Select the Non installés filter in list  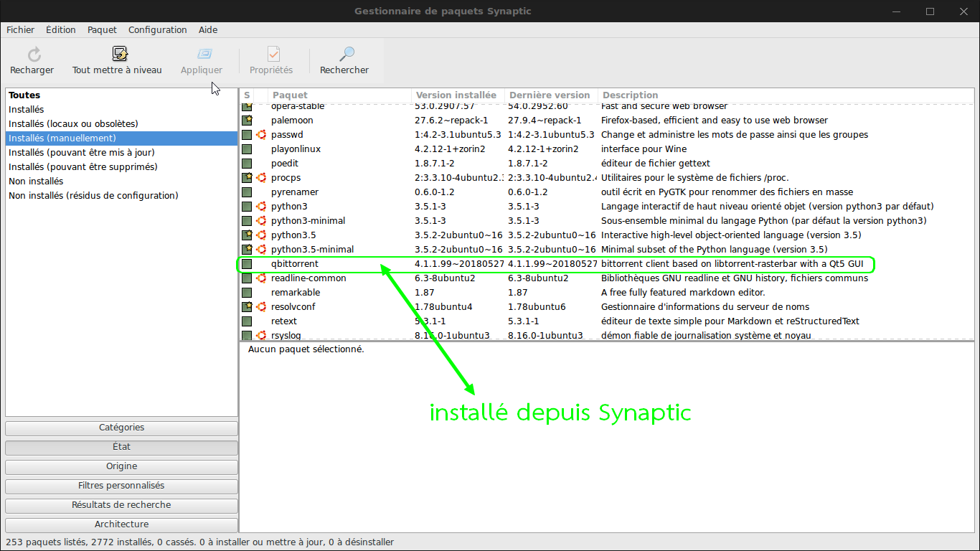pos(36,182)
